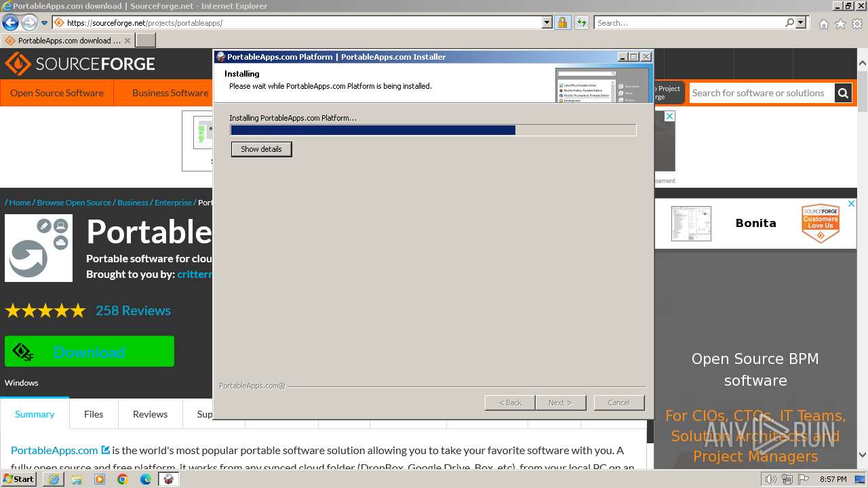Close the top advertisement with AdChoices icon
Viewport: 868px width, 488px height.
pos(669,117)
